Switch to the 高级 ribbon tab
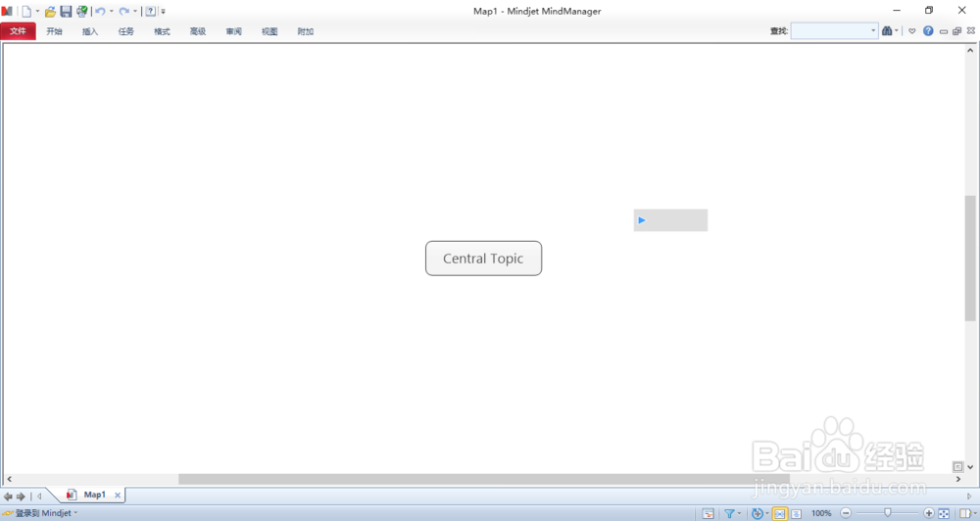 pyautogui.click(x=198, y=31)
